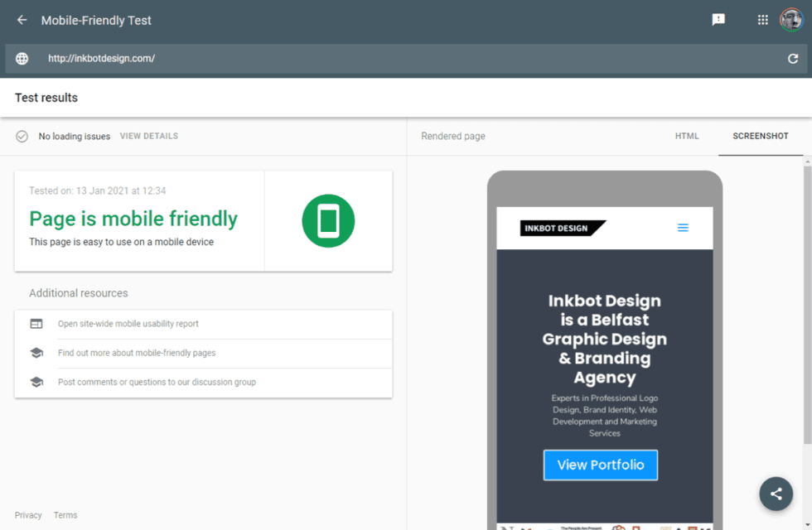The width and height of the screenshot is (812, 530).
Task: Click View Details link
Action: click(148, 137)
